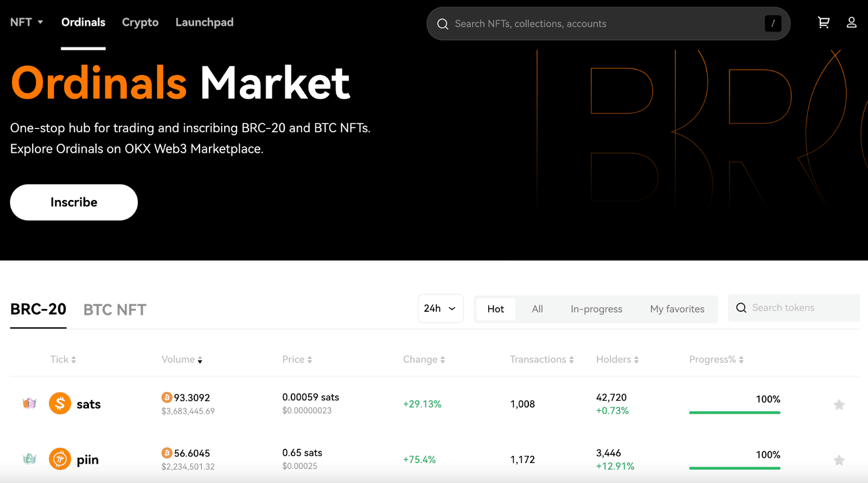Screen dimensions: 868x483
Task: Click the piin 100% progress bar
Action: click(735, 468)
